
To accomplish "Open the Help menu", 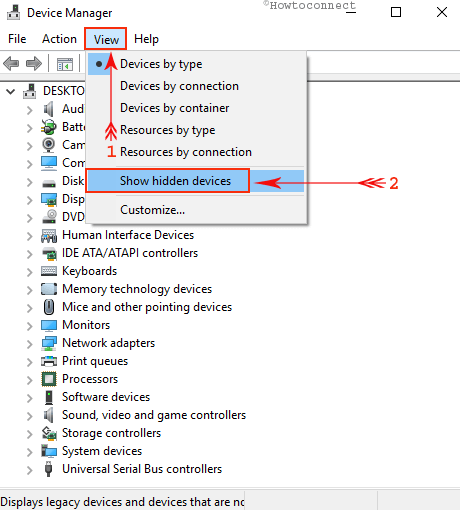I will pyautogui.click(x=146, y=39).
